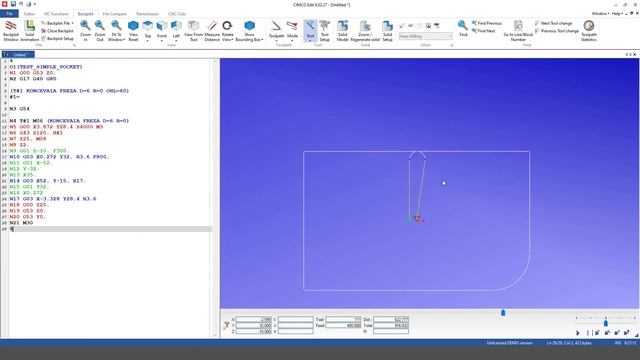Switch to Top view cube
The image size is (640, 360).
click(x=147, y=31)
